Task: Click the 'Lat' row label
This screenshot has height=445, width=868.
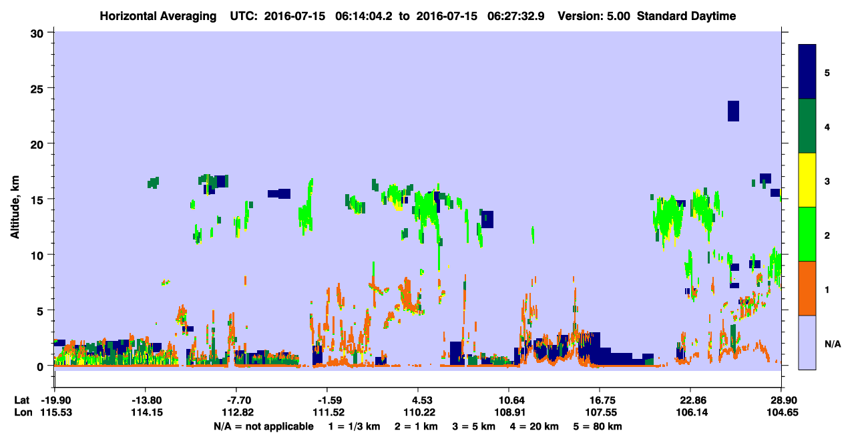Action: point(21,400)
